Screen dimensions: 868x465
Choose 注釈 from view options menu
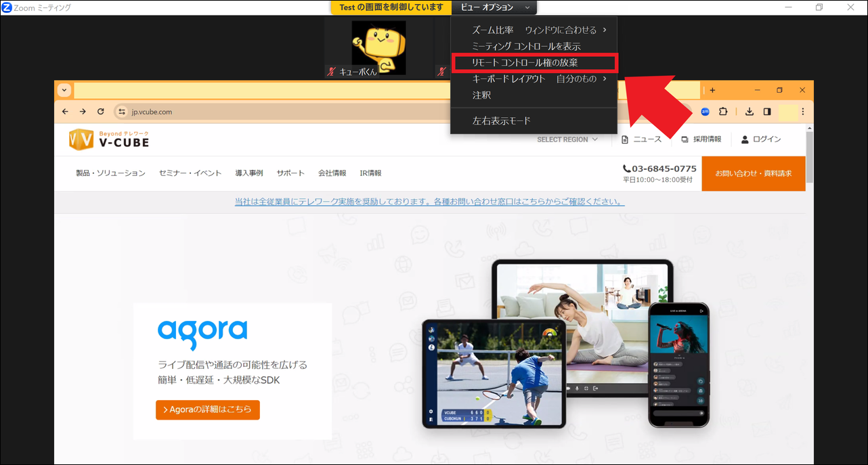tap(534, 95)
